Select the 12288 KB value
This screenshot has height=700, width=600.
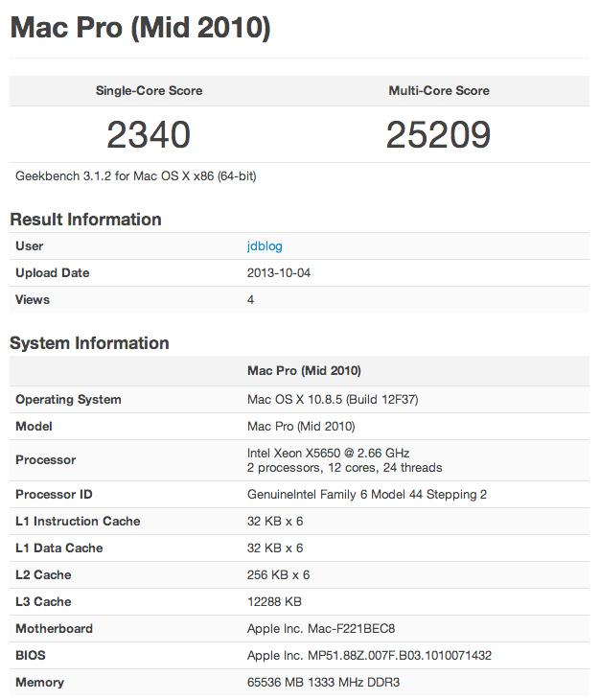tap(274, 602)
